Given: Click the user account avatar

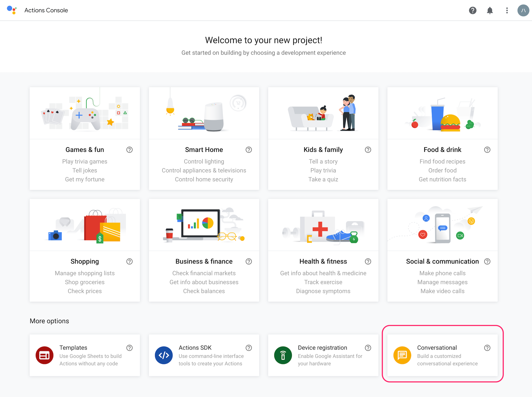Looking at the screenshot, I should pyautogui.click(x=523, y=10).
